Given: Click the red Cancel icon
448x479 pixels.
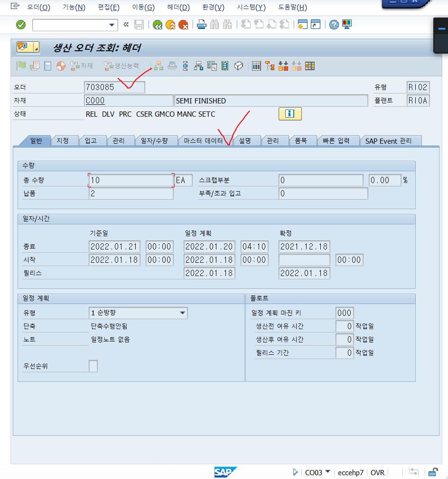Looking at the screenshot, I should tap(183, 25).
